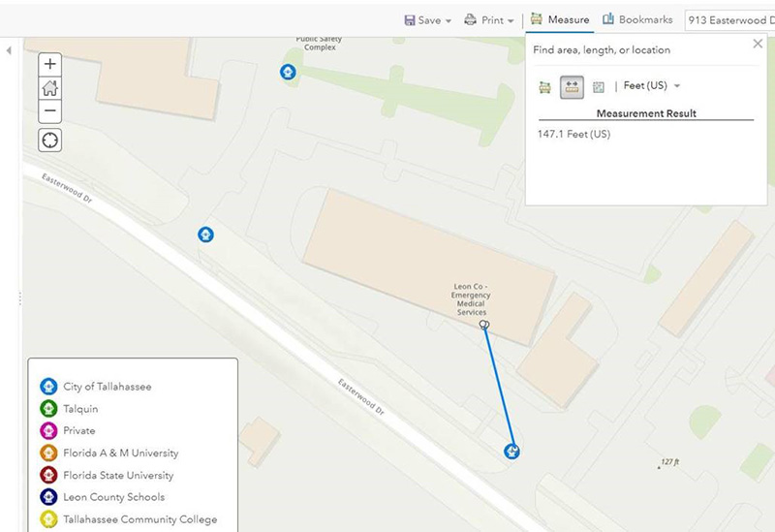Open the Bookmarks panel
Screen dimensions: 775x532
(637, 19)
